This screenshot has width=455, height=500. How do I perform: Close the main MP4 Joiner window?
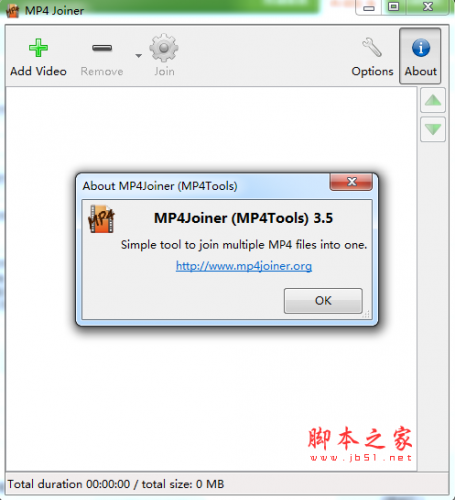tap(428, 7)
